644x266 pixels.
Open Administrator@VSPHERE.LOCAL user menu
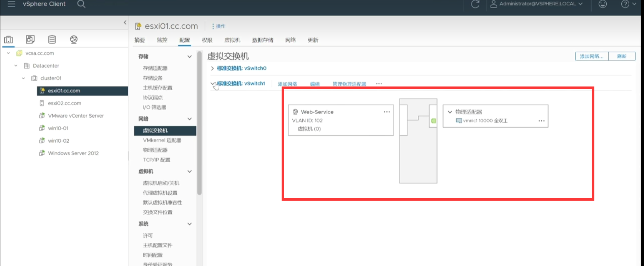click(536, 4)
